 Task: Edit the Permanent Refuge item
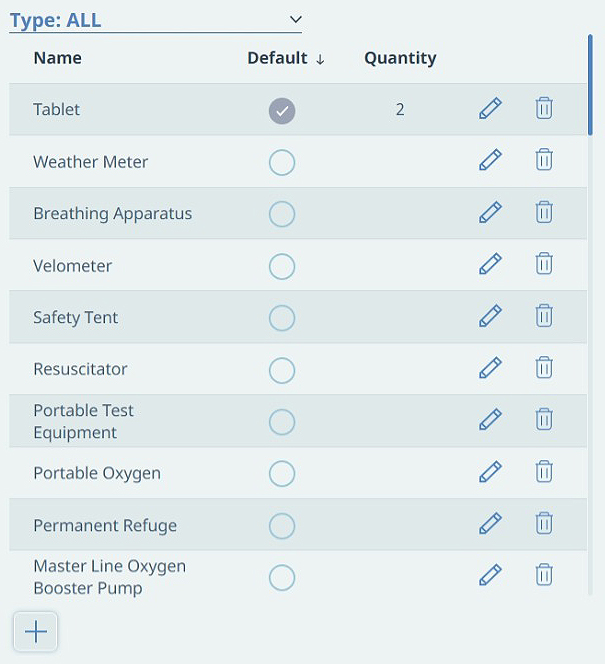coord(490,523)
